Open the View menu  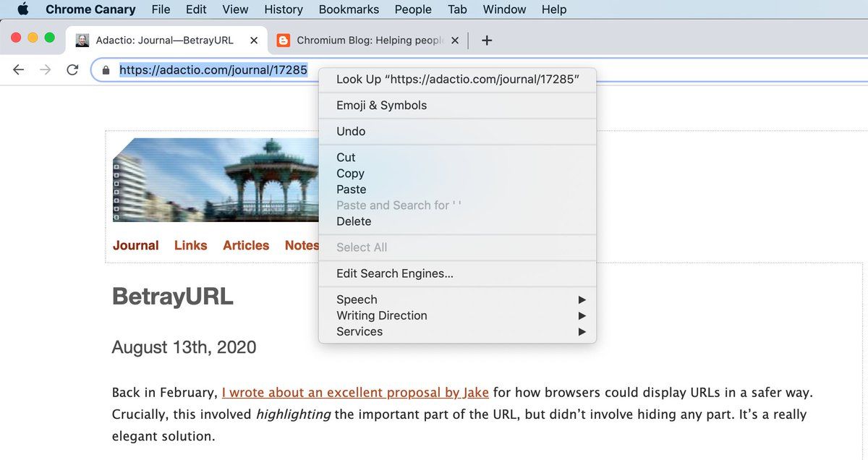(x=235, y=9)
